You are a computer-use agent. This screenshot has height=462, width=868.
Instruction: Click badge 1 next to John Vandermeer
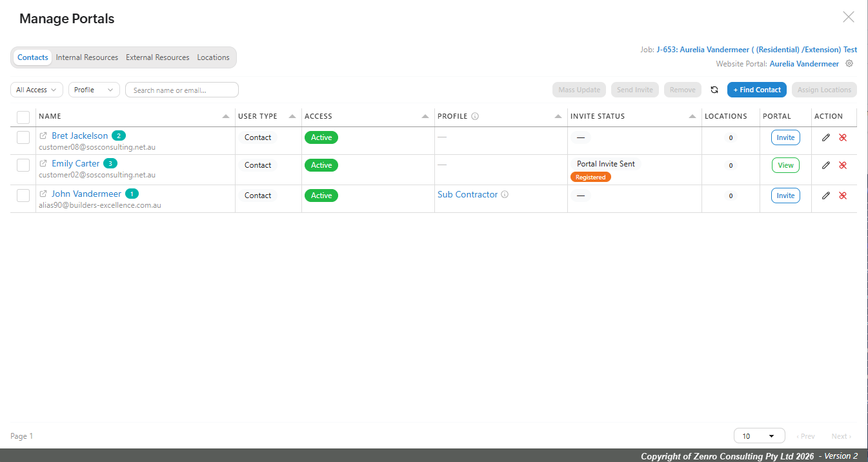tap(132, 194)
